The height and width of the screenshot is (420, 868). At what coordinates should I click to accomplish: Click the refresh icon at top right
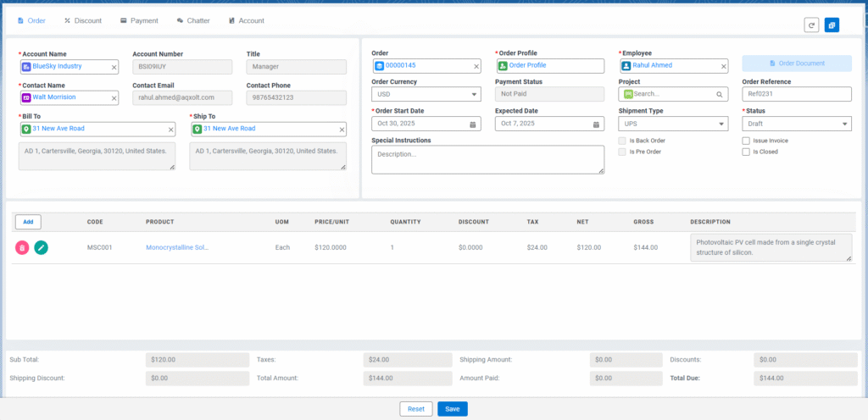click(811, 25)
